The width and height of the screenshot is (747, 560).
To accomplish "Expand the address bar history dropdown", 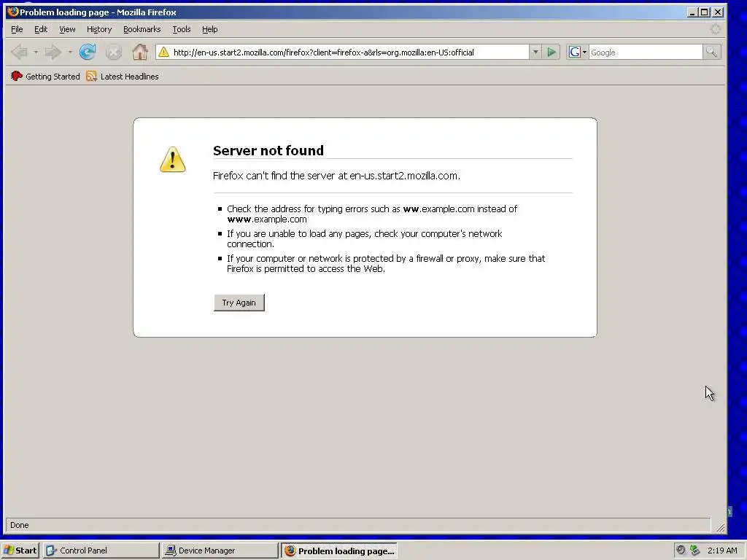I will [535, 52].
